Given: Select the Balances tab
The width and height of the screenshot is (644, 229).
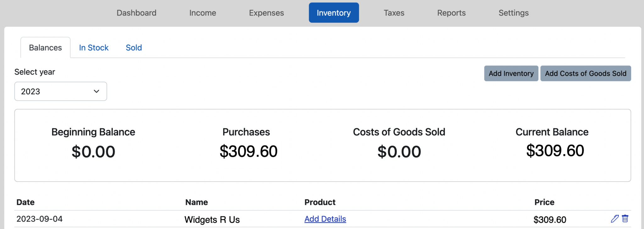Looking at the screenshot, I should click(x=45, y=47).
